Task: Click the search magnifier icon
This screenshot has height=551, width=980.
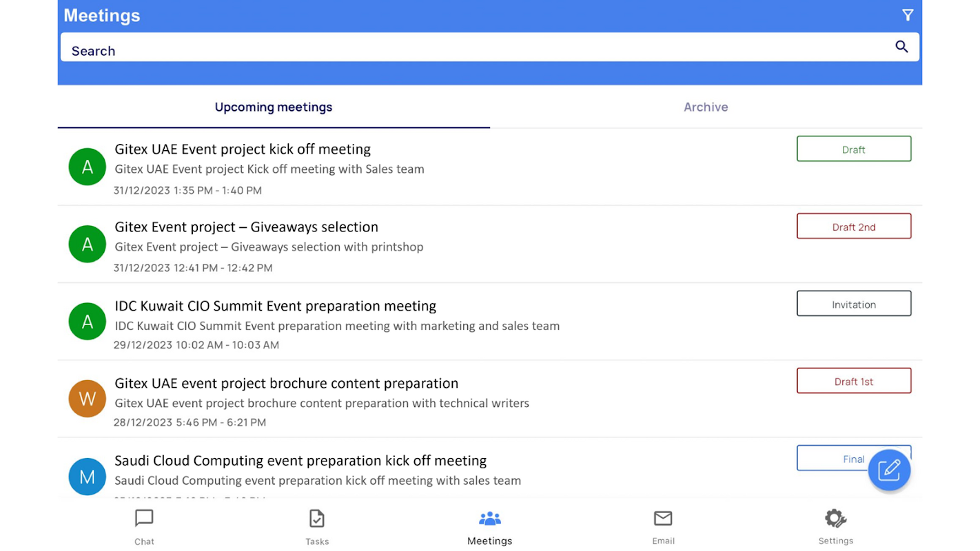Action: click(x=901, y=47)
